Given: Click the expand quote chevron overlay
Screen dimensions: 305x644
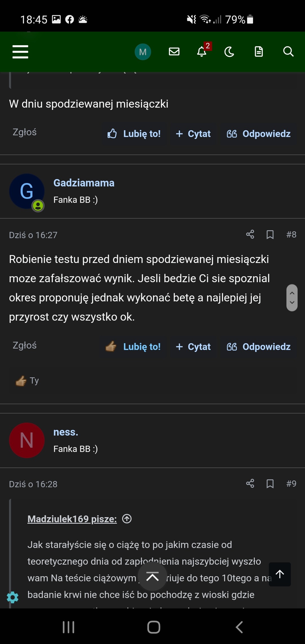Looking at the screenshot, I should click(152, 576).
